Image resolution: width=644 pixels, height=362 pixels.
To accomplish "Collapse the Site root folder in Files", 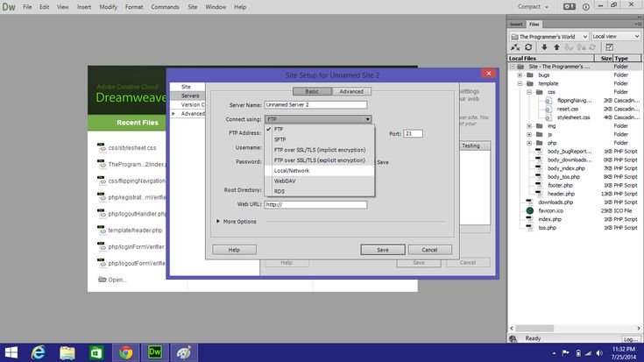I will (513, 67).
